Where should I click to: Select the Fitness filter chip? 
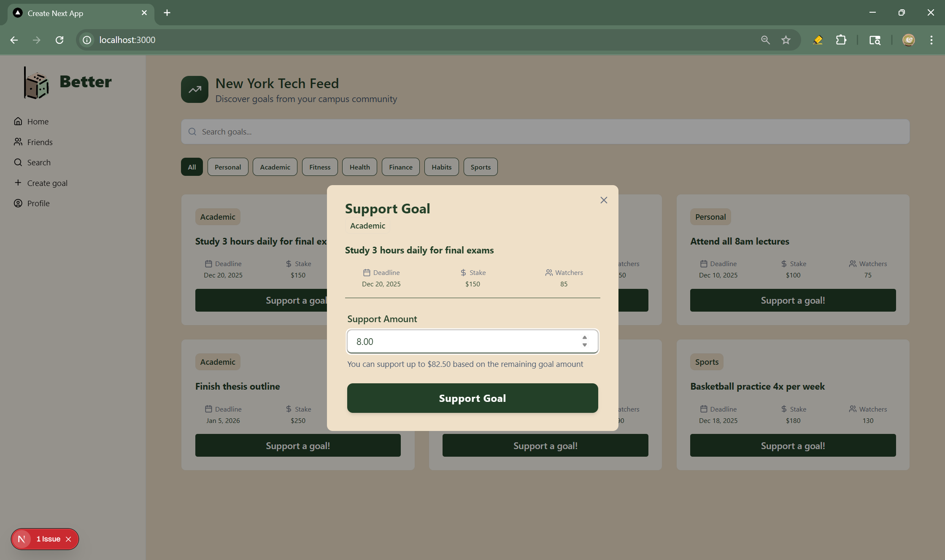coord(319,167)
